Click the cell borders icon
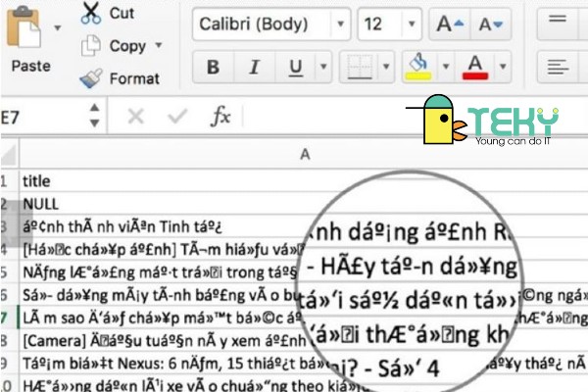The width and height of the screenshot is (588, 392). [x=360, y=68]
